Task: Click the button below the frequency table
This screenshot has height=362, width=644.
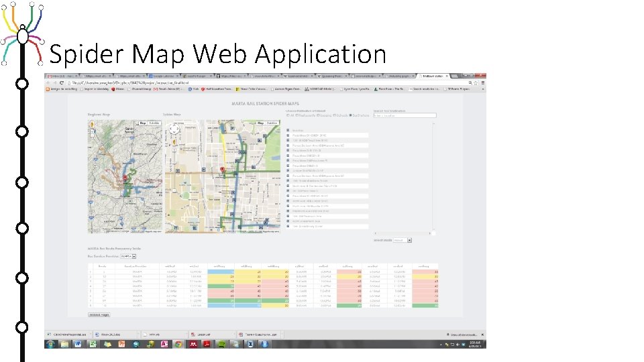Action: [x=99, y=315]
